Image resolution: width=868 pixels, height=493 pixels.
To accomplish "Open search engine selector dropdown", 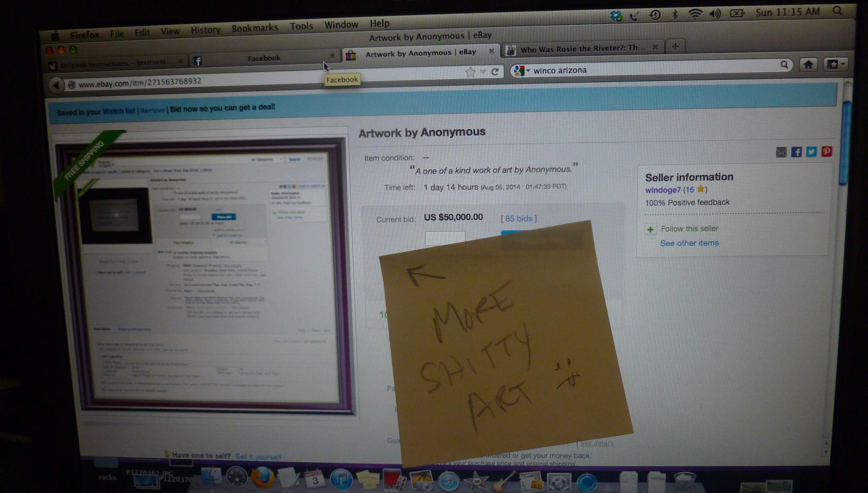I will click(521, 71).
